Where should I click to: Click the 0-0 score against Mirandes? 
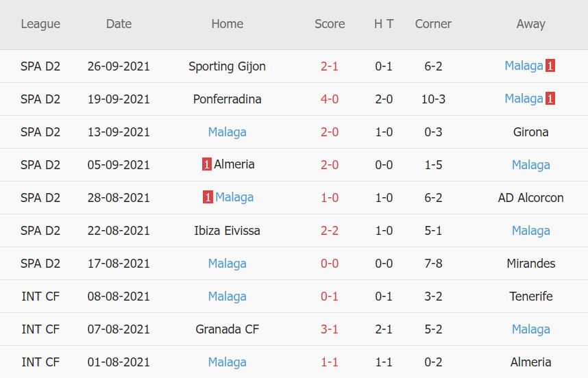pyautogui.click(x=330, y=264)
